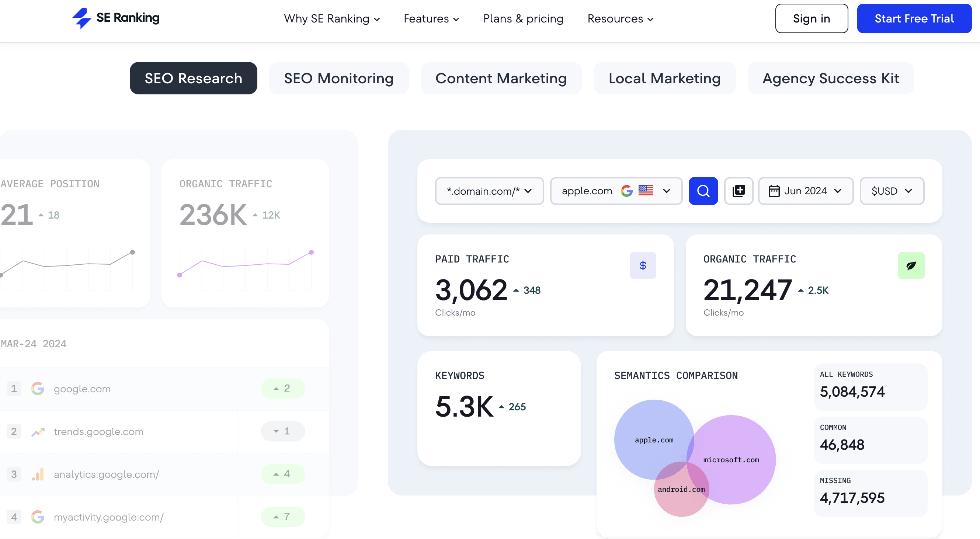Click the US flag icon in domain field

tap(646, 190)
